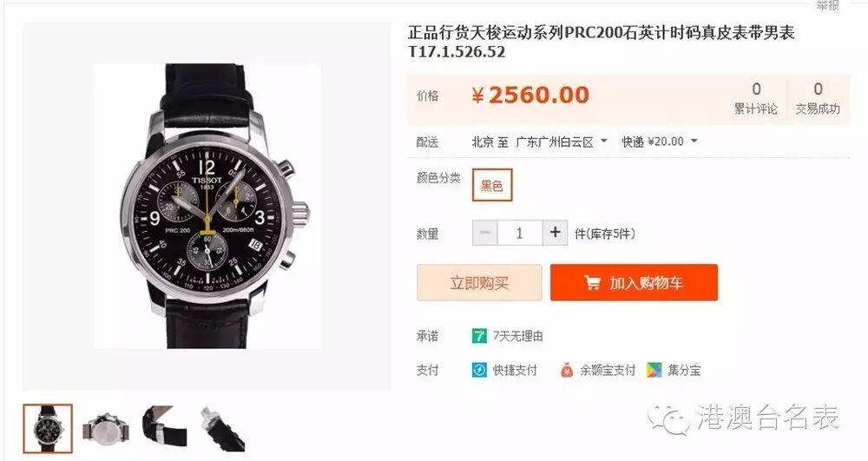Click the quick payment (快捷支付) icon

coord(479,370)
